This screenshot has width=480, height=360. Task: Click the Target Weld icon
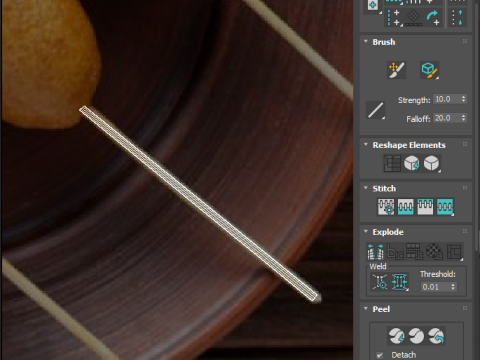tap(380, 282)
